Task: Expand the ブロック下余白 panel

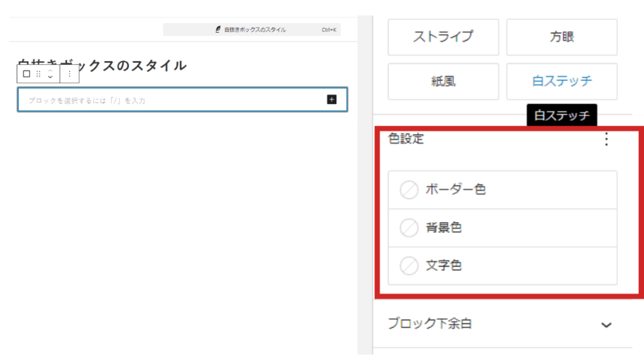Action: (x=502, y=324)
